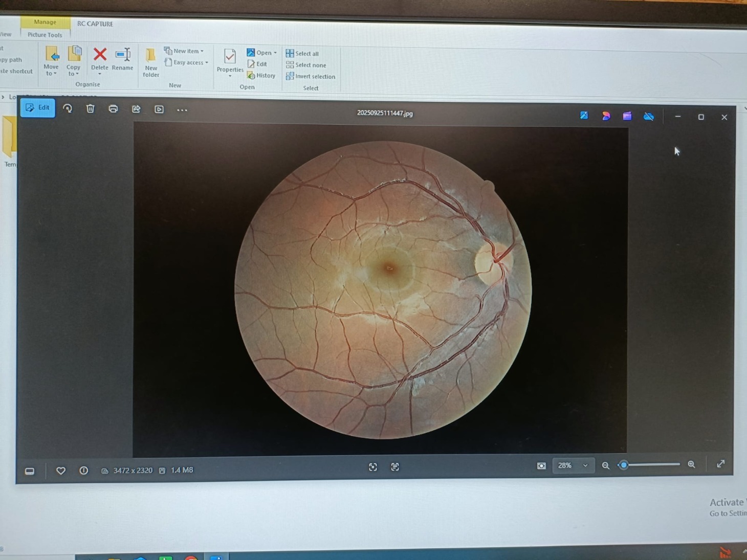Adjust the zoom slider handle
747x560 pixels.
[x=624, y=465]
